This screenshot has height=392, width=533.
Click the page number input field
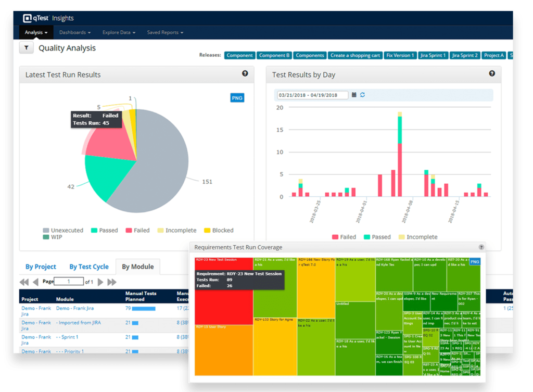point(69,282)
